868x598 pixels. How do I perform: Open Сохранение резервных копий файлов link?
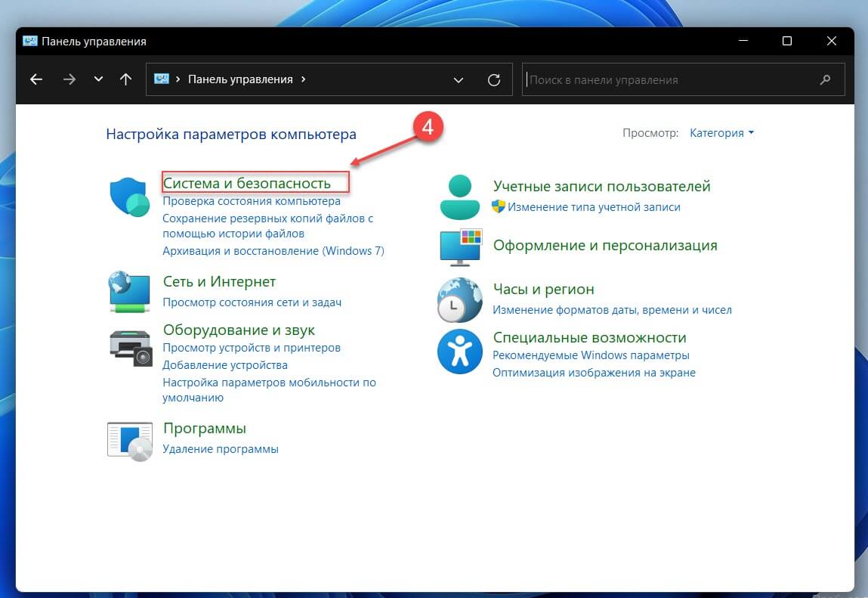[x=268, y=225]
